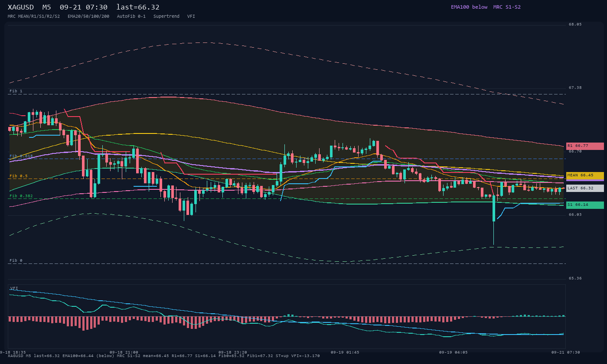Click the VFI label inside the indicator pane
Viewport: 607px width, 364px height.
tap(14, 288)
